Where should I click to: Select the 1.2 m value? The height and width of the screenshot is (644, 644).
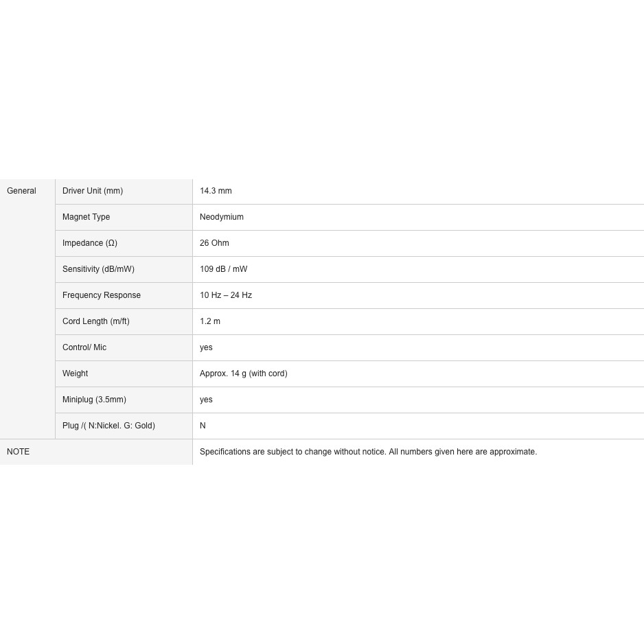pyautogui.click(x=210, y=321)
